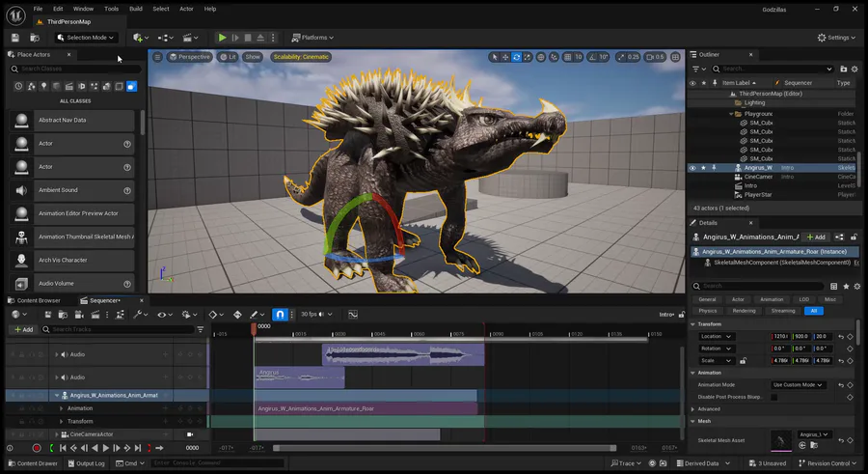
Task: Open the Actor menu
Action: (186, 9)
